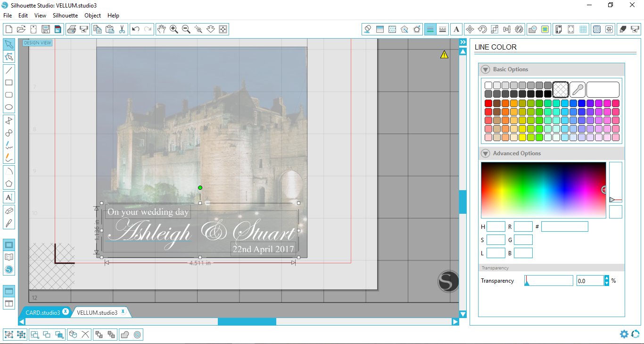Click the horizontal scrollbar thumb
This screenshot has height=344, width=644.
247,321
